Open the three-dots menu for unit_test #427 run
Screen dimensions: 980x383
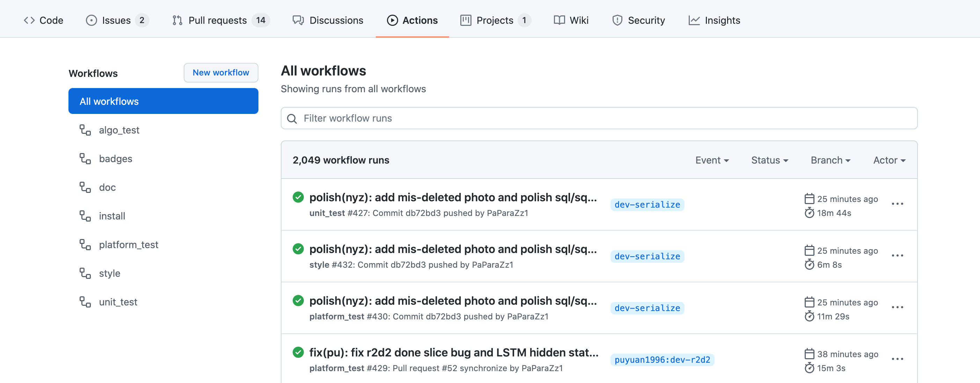tap(897, 204)
